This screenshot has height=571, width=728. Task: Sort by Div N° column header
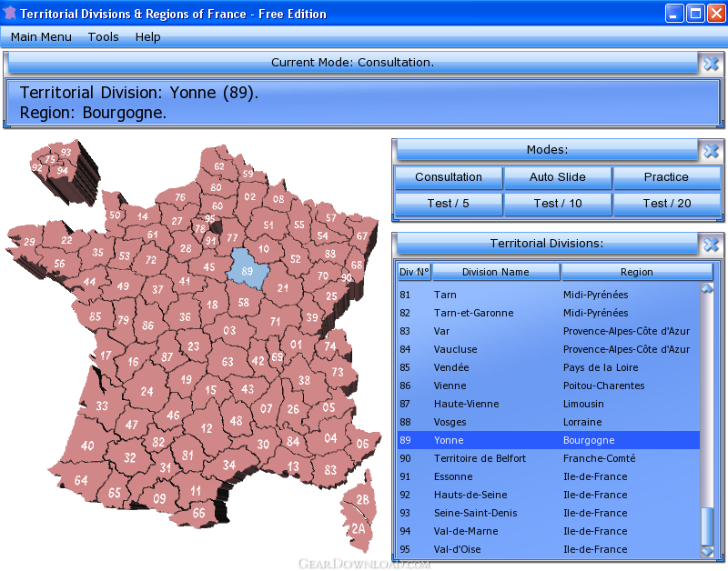click(x=415, y=272)
